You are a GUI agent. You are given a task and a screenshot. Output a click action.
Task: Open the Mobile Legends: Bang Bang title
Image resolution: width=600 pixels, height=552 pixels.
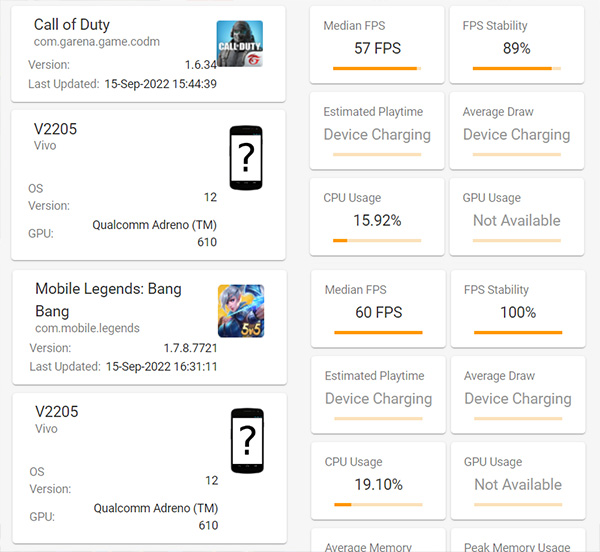pos(108,299)
